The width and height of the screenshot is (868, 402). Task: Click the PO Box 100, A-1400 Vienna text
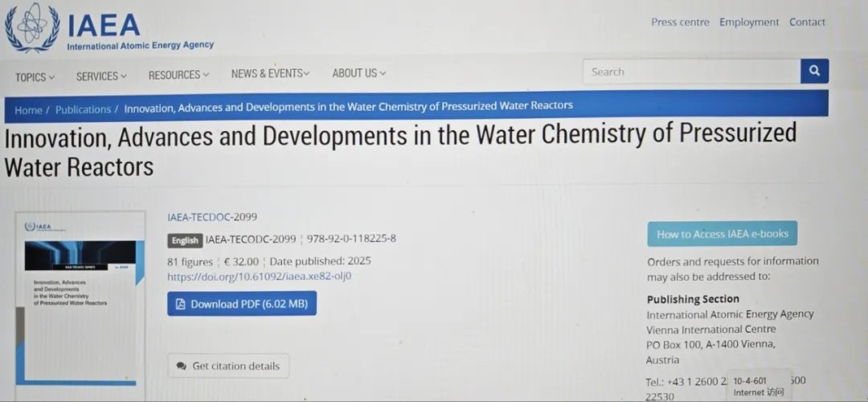point(711,344)
